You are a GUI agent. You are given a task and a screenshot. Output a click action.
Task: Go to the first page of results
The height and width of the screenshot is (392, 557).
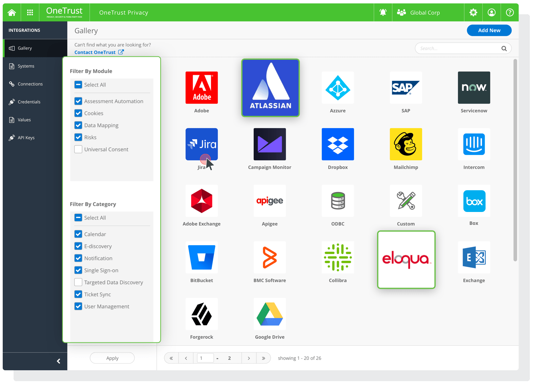172,358
